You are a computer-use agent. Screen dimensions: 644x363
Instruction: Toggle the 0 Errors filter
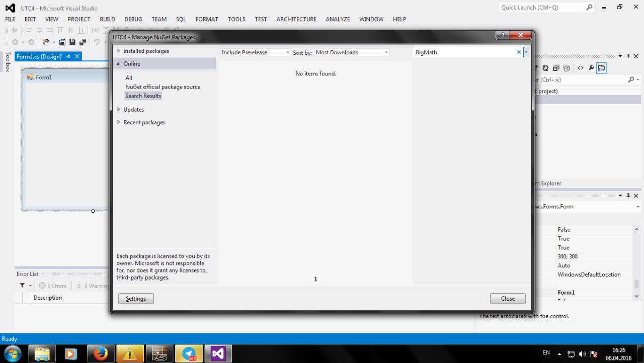[53, 286]
